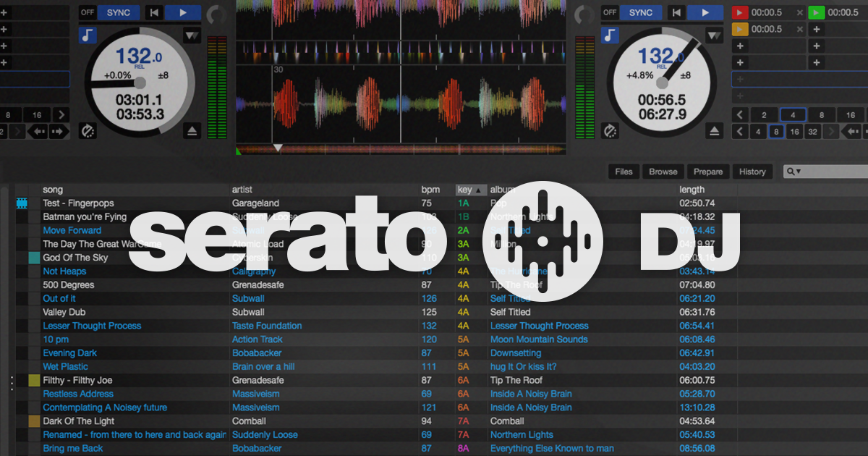Sort the library by bpm column
Image resolution: width=868 pixels, height=456 pixels.
(x=430, y=190)
